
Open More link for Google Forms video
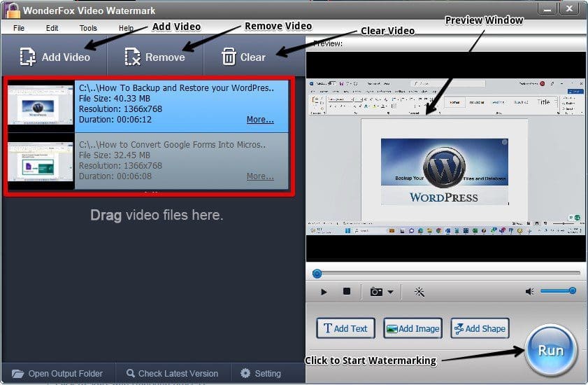point(260,176)
